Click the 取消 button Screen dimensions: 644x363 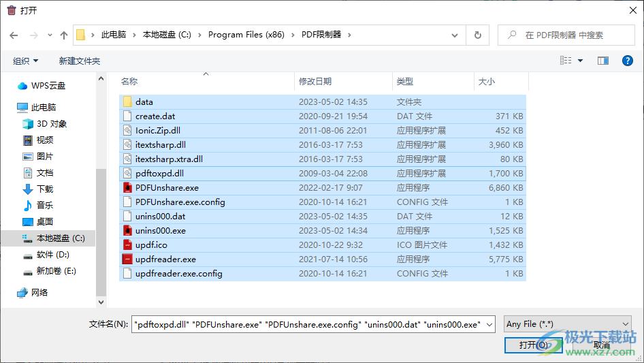pyautogui.click(x=601, y=345)
